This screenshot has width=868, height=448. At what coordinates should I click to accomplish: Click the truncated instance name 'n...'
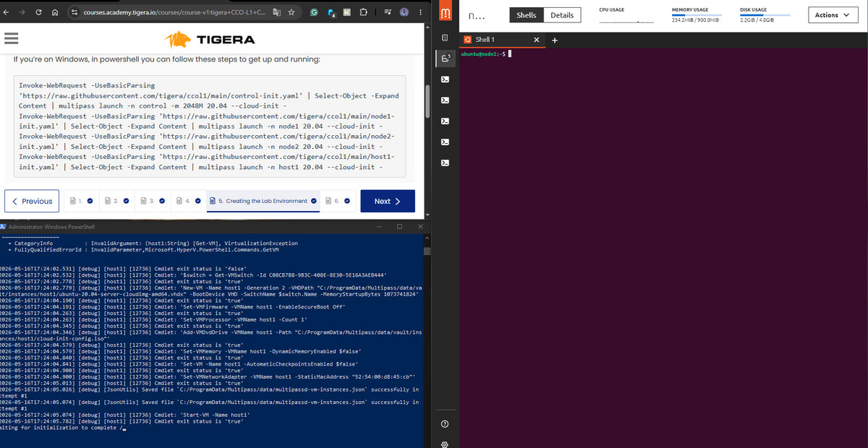point(476,15)
